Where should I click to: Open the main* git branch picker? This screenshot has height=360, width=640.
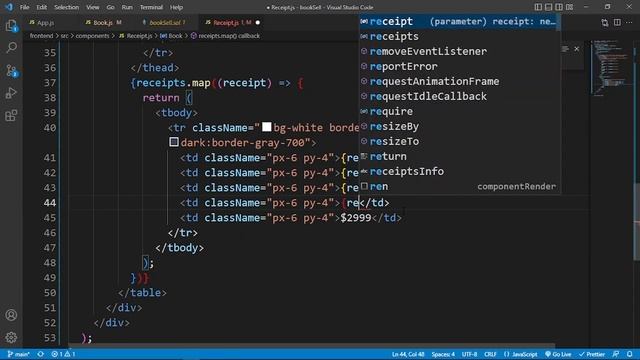(x=19, y=354)
